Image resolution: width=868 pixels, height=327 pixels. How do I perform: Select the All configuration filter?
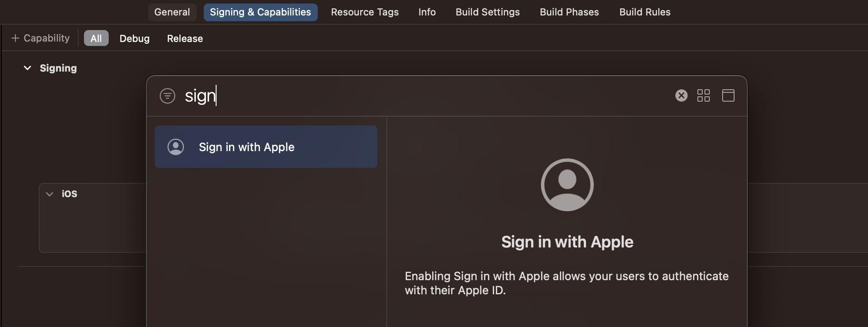point(96,38)
